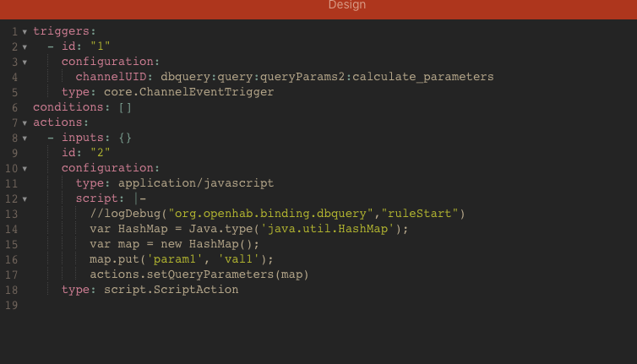Click actions.setQueryParameters(map) line
Viewport: 637px width, 364px height.
tap(199, 274)
